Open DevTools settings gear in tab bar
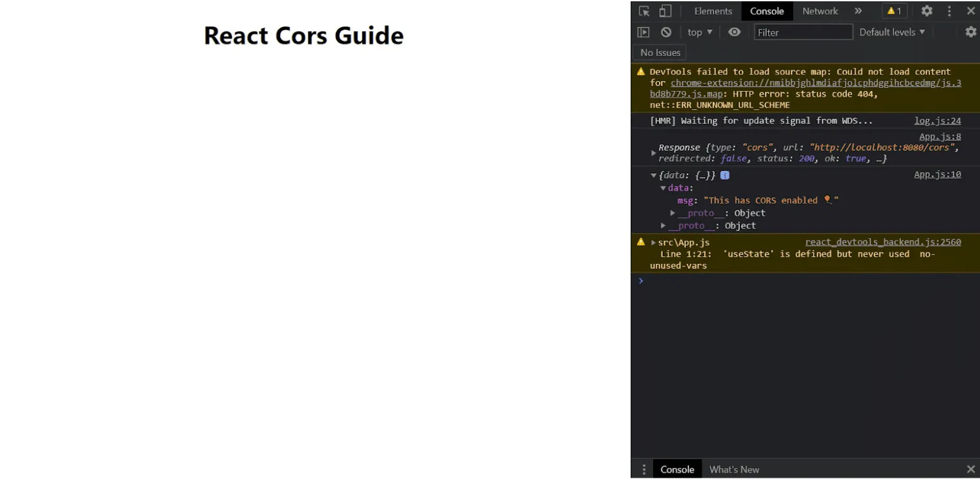980x479 pixels. (x=927, y=11)
